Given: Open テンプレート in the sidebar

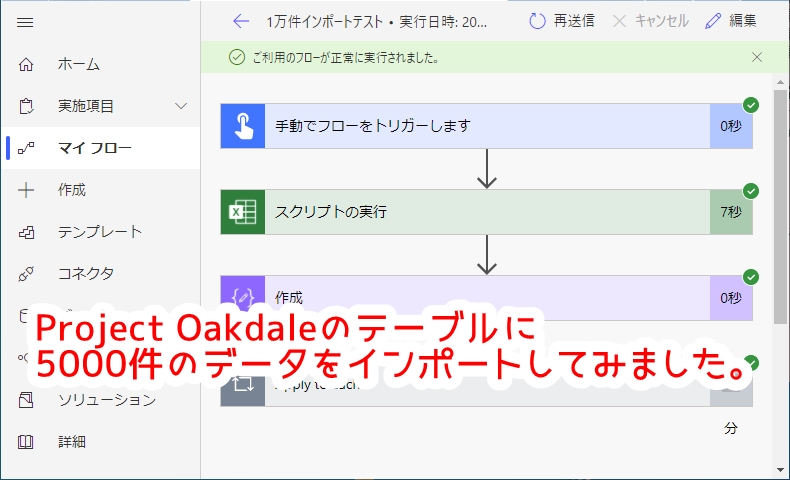Looking at the screenshot, I should (x=100, y=232).
